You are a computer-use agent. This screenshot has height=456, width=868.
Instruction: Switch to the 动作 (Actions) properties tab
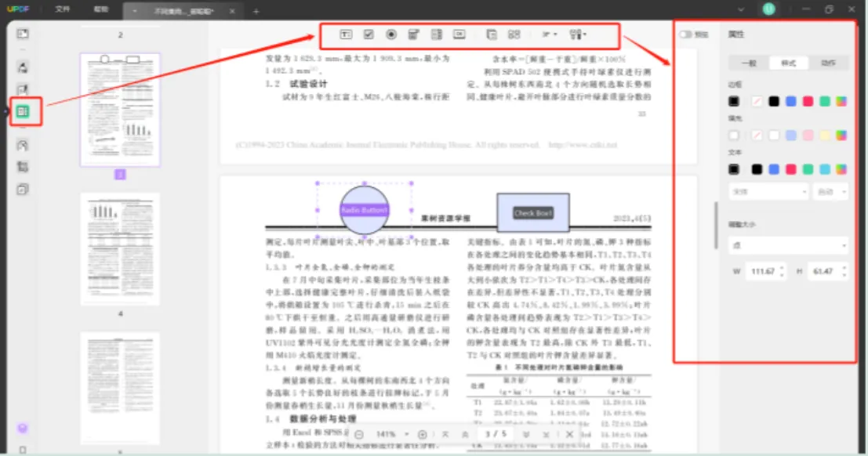(x=828, y=63)
